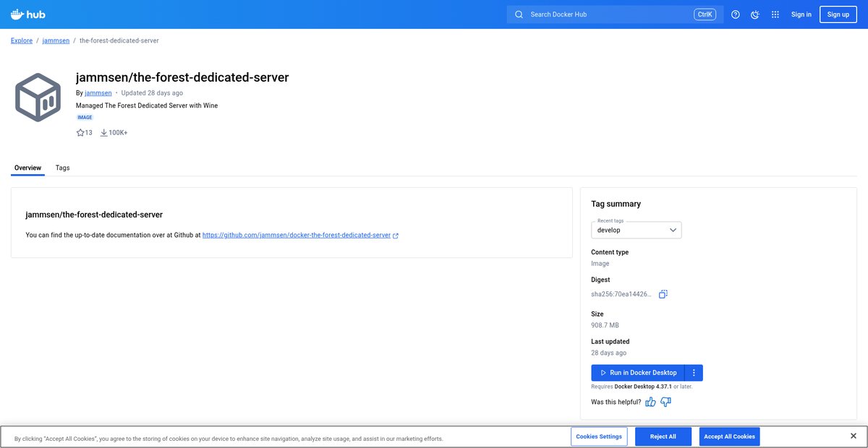Click the thumbs up icon
This screenshot has height=448, width=868.
[650, 402]
